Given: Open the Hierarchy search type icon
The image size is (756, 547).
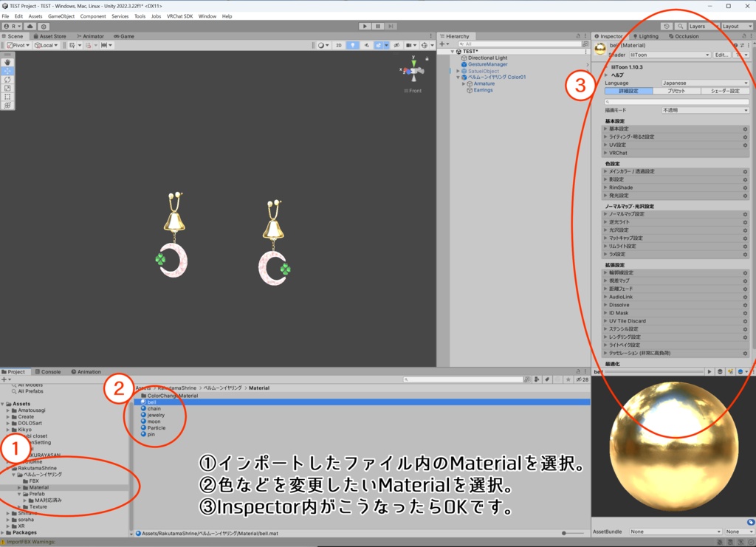Looking at the screenshot, I should click(462, 44).
